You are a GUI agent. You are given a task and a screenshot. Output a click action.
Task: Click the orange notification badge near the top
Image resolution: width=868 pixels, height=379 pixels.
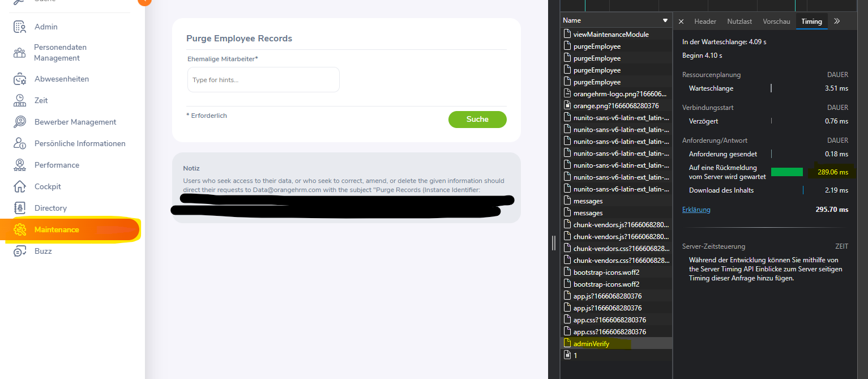144,2
